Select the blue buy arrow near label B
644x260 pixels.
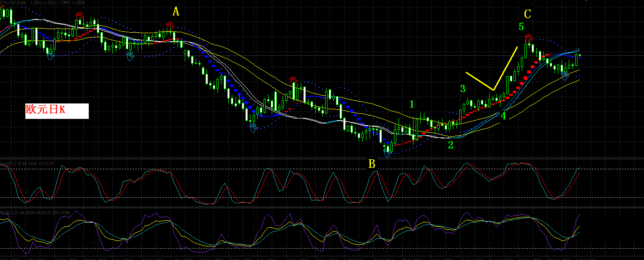tap(388, 153)
